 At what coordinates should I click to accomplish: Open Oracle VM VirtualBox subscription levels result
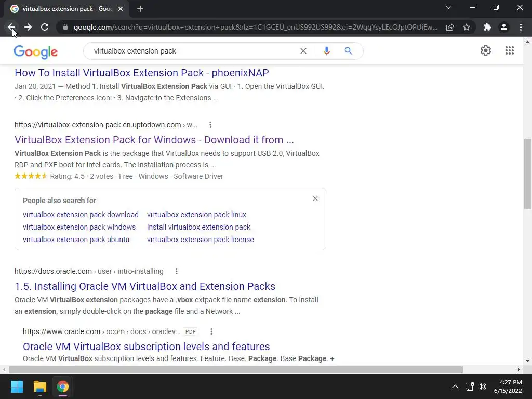(146, 347)
